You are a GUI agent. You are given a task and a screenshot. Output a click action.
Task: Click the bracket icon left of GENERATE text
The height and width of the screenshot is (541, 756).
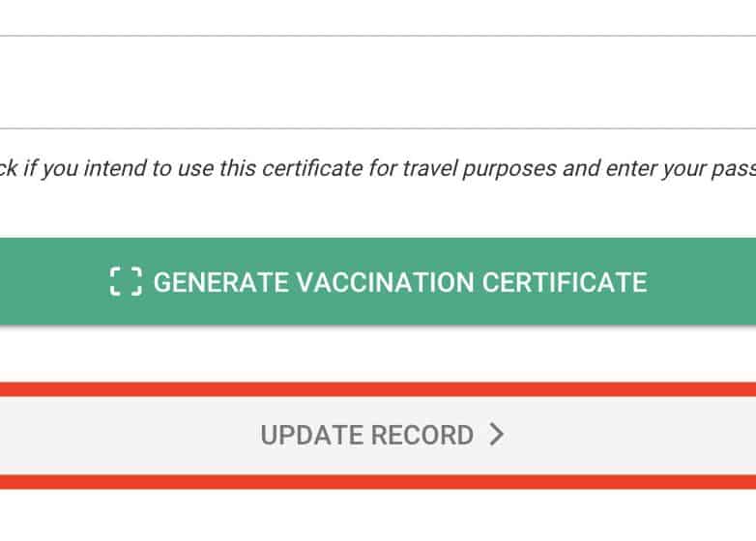click(x=125, y=281)
